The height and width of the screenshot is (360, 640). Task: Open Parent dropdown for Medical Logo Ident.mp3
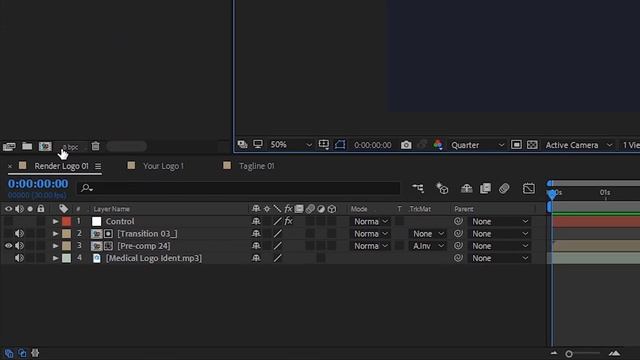(x=500, y=258)
